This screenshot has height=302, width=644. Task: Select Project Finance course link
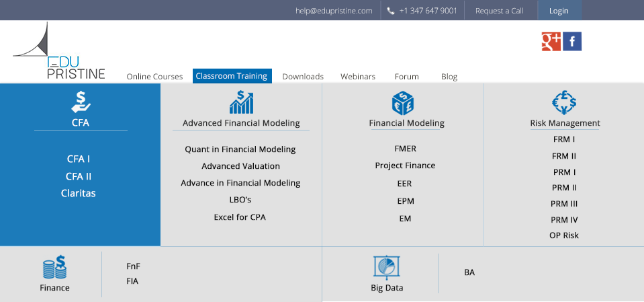click(405, 165)
